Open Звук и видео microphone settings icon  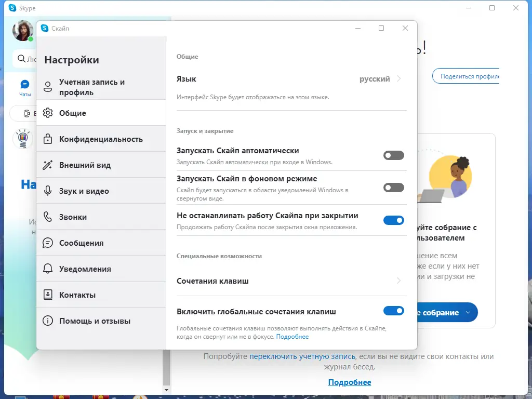pos(49,191)
